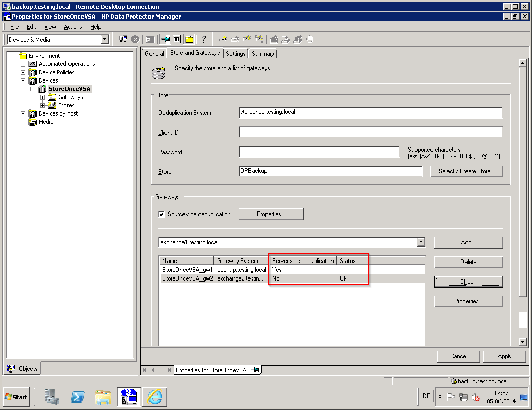Click the Data Protector taskbar icon
Viewport: 532px width, 410px height.
[128, 397]
